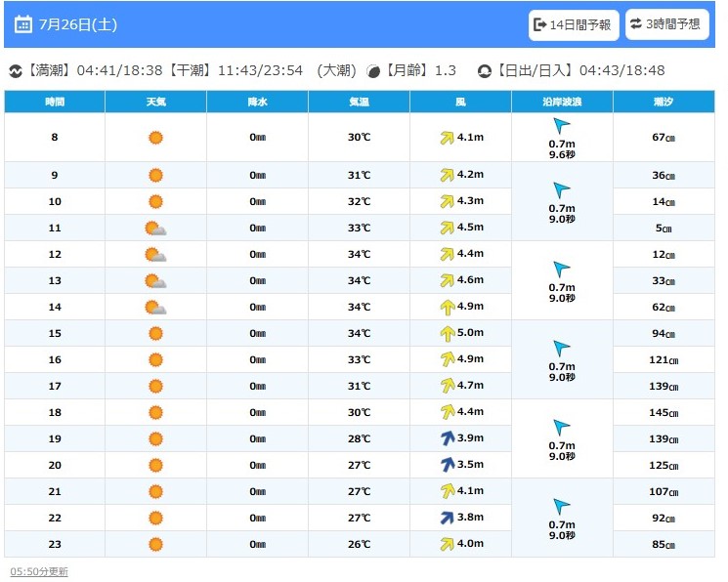Click the 沿岸波浪 column header
This screenshot has height=582, width=728.
point(562,102)
